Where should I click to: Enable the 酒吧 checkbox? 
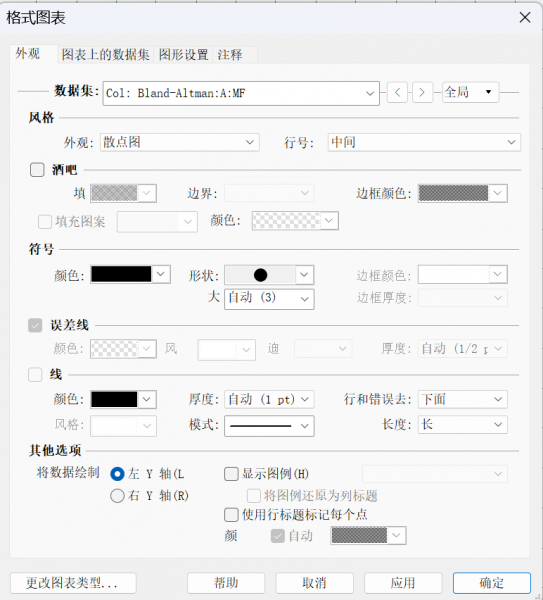(x=37, y=170)
